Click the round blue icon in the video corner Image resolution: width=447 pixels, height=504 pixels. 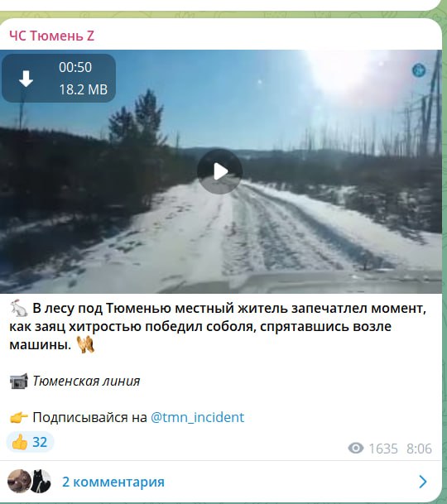tap(419, 70)
